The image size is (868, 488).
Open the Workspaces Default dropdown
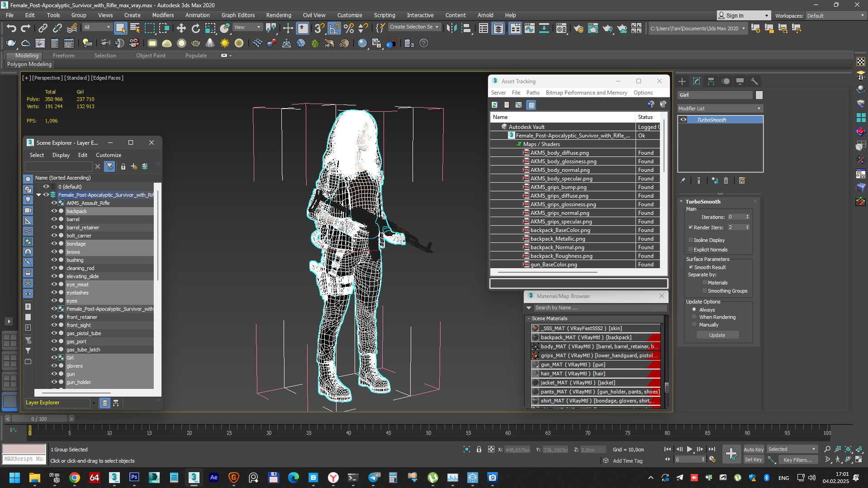click(835, 16)
